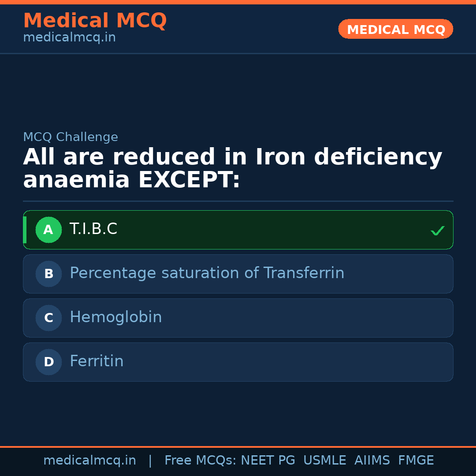
Task: Click USMLE in the footer
Action: [x=324, y=461]
